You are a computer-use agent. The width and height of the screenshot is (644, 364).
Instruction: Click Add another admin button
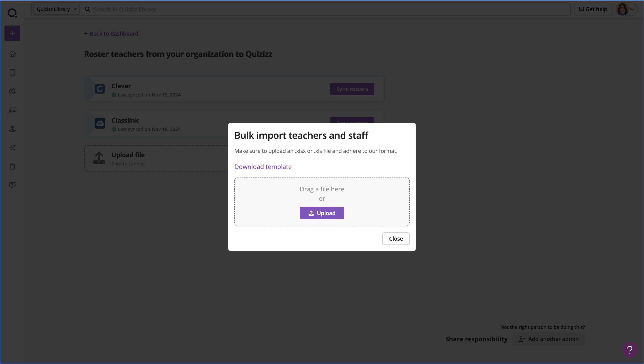point(549,339)
